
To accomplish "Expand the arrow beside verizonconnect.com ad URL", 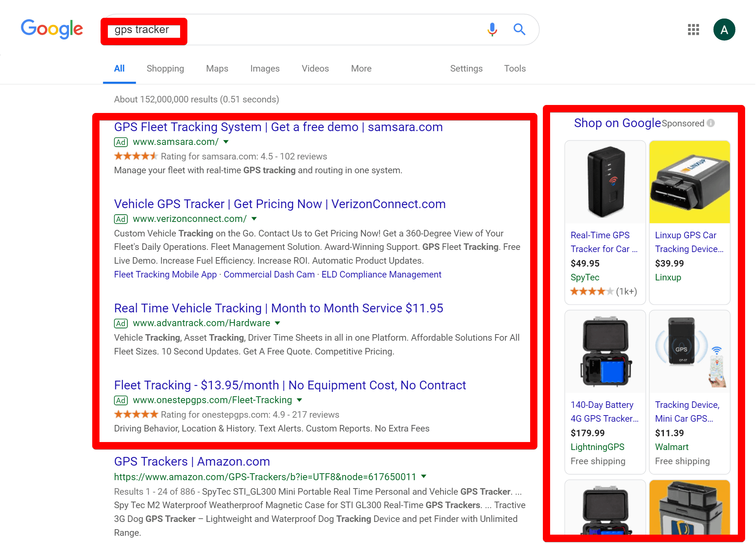I will point(254,219).
